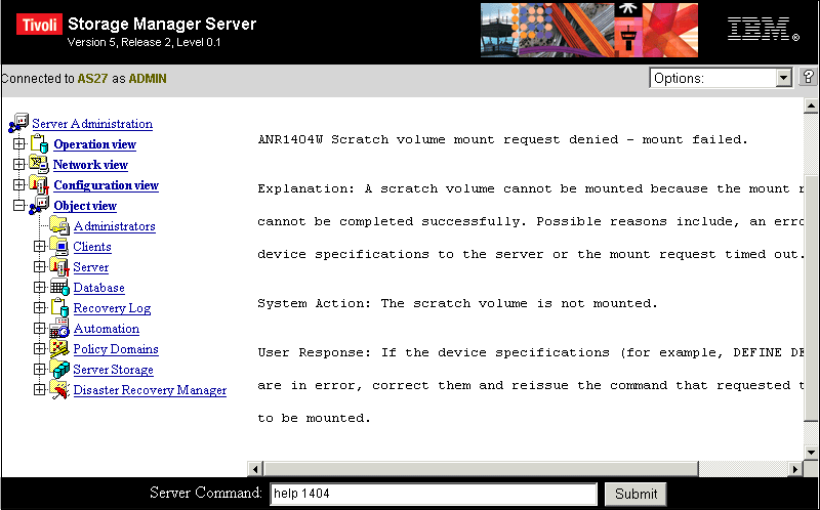The width and height of the screenshot is (820, 510).
Task: Open the Policy Domains link
Action: (x=116, y=349)
